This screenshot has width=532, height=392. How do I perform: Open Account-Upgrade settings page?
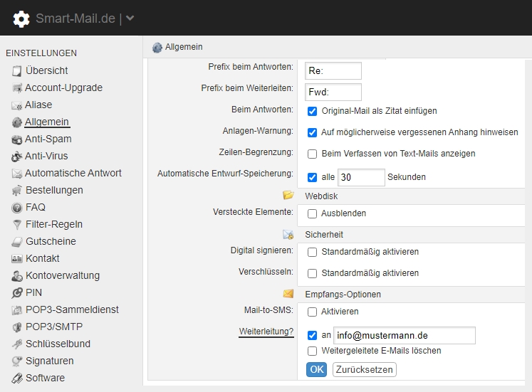pos(63,88)
